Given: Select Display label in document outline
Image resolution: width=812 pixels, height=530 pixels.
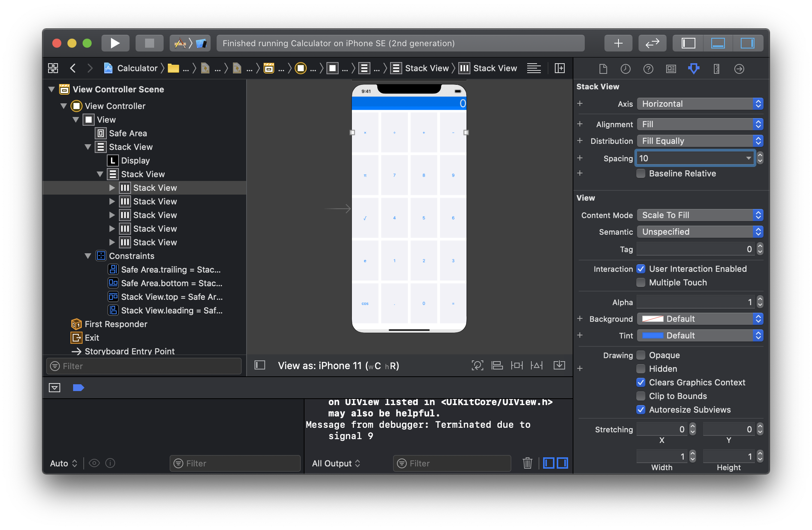Looking at the screenshot, I should pos(135,161).
